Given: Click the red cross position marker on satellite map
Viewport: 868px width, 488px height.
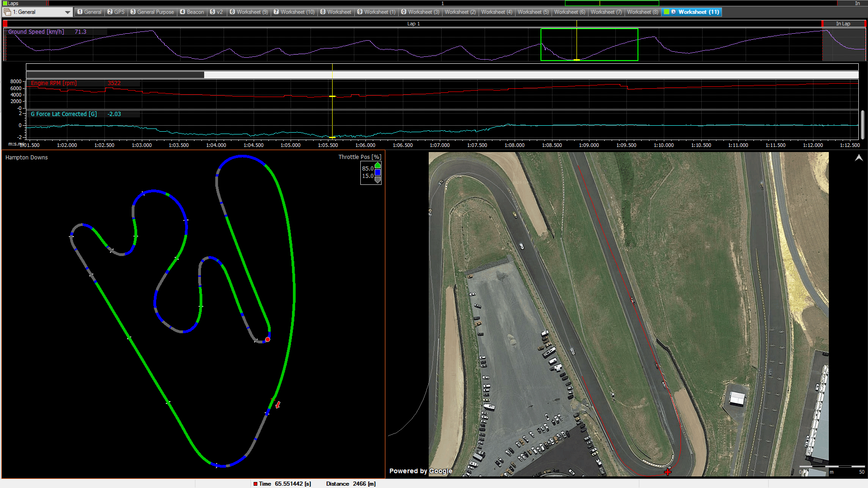Looking at the screenshot, I should [x=668, y=472].
